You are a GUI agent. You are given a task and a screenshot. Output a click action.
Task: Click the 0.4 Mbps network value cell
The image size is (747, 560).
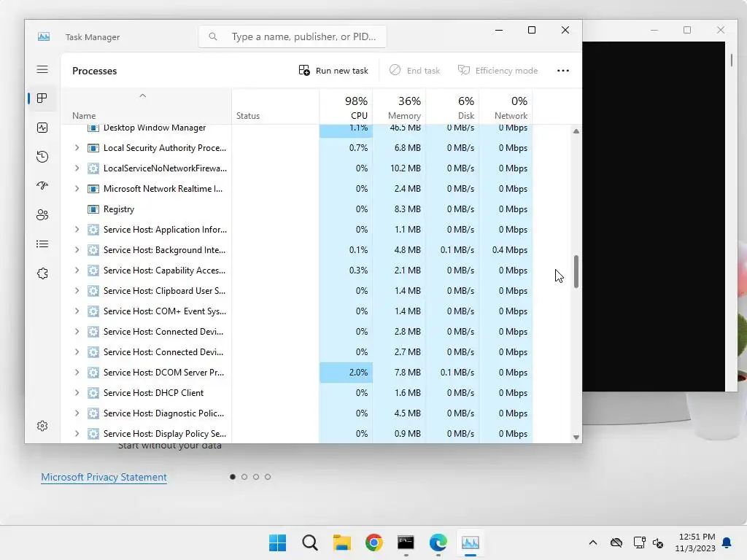506,250
